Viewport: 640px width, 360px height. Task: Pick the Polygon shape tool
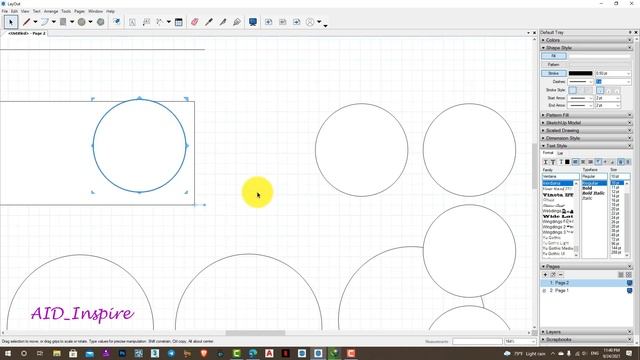(x=100, y=22)
